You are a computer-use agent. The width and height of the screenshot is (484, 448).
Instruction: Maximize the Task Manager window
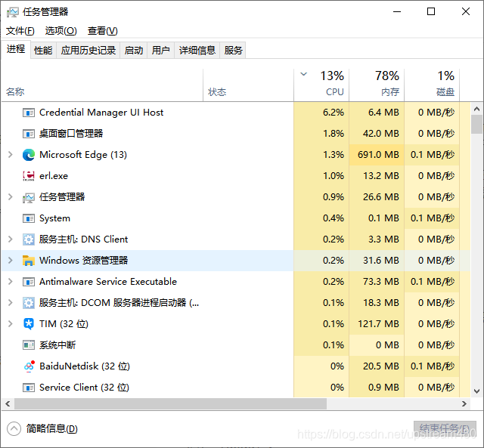point(431,12)
